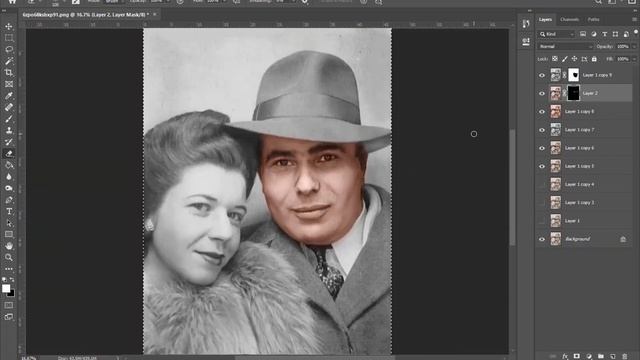Switch to the Layers tab

(x=545, y=19)
